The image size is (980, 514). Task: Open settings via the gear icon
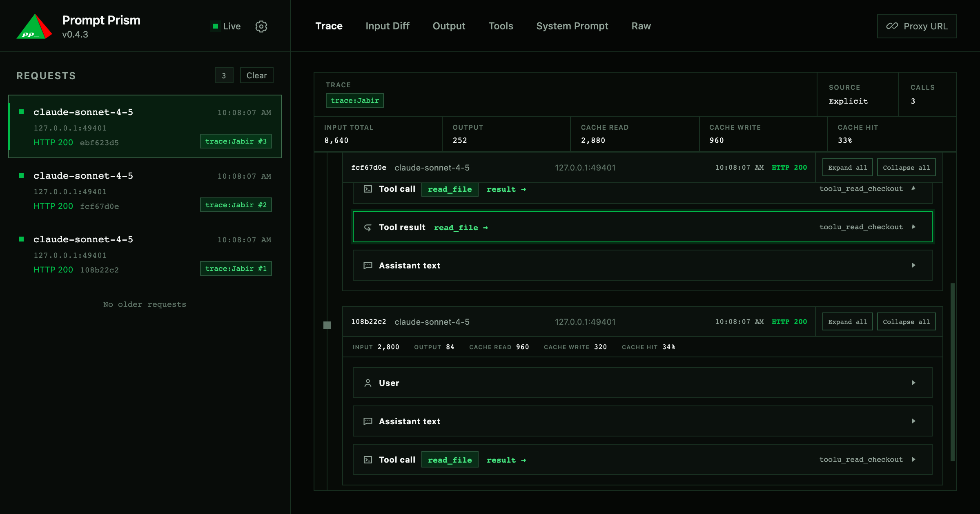tap(261, 27)
